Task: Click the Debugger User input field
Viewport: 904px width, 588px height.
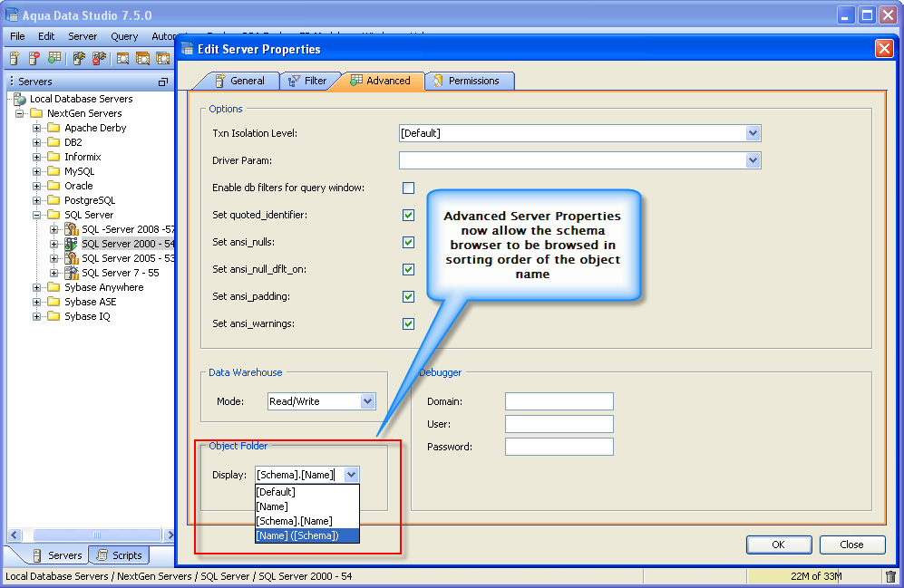Action: 559,424
